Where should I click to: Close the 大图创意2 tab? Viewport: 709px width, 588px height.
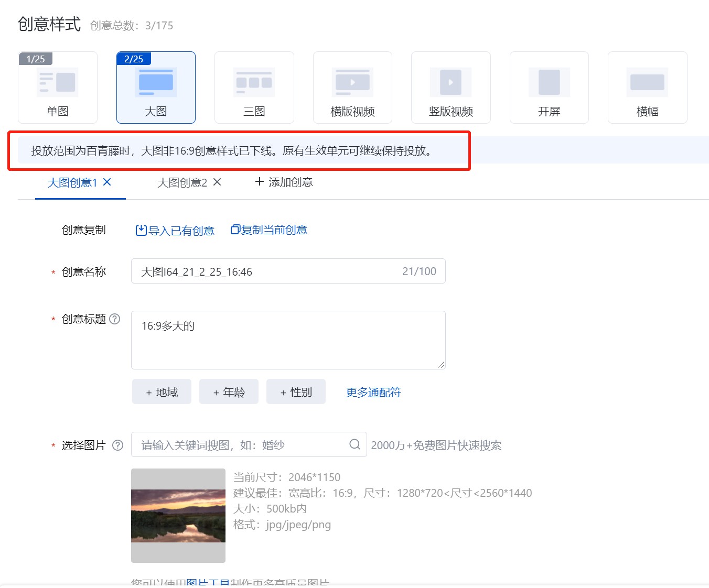coord(217,182)
